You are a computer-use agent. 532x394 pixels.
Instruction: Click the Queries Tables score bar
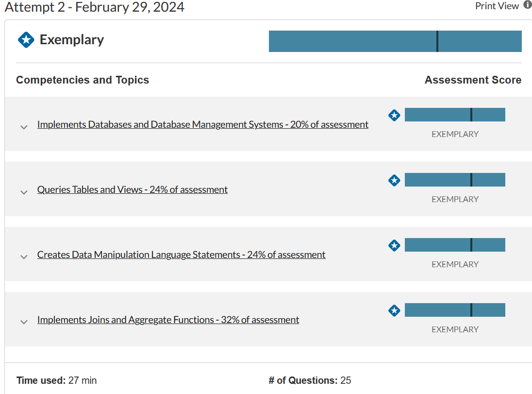(455, 180)
